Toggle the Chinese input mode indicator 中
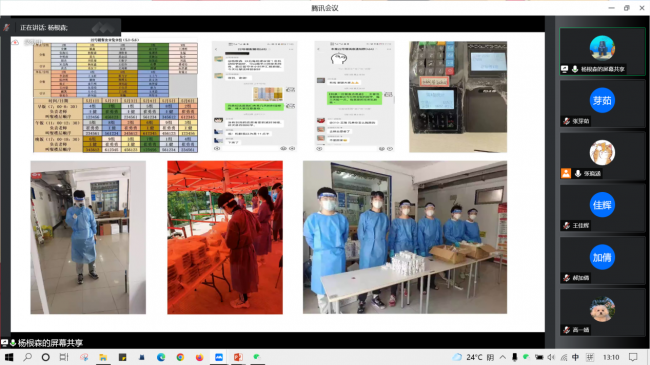 coord(575,357)
